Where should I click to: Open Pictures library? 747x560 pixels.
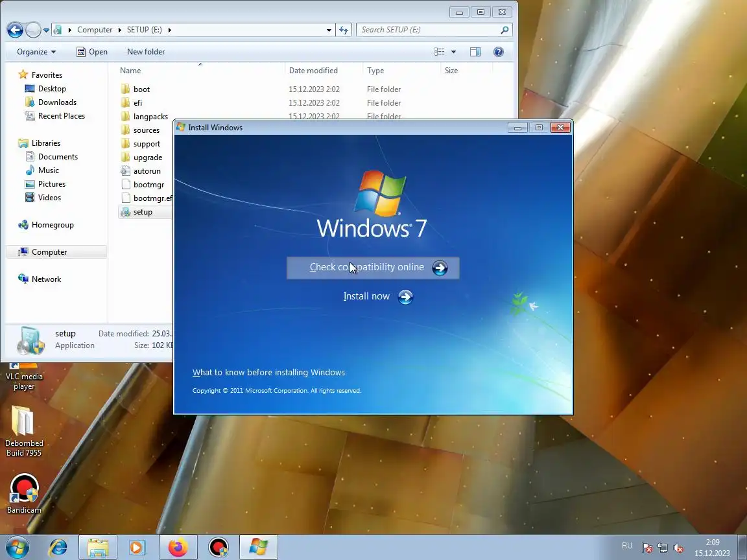point(51,184)
